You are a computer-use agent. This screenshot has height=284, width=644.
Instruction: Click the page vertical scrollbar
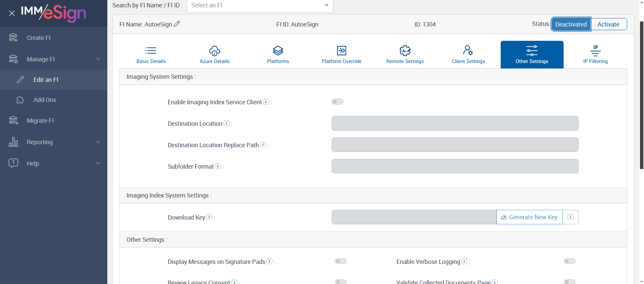click(x=641, y=96)
